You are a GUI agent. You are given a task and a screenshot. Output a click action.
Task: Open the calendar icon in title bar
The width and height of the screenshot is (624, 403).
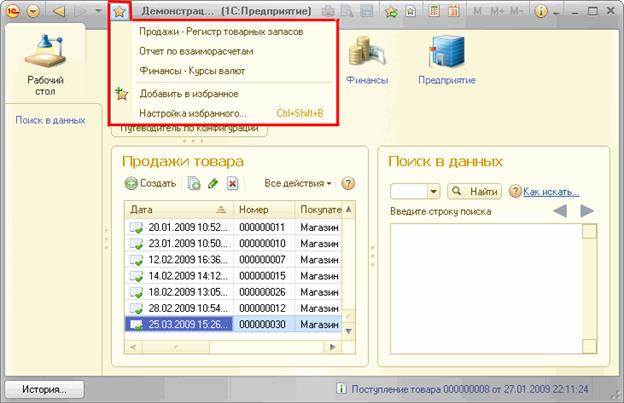[x=453, y=11]
